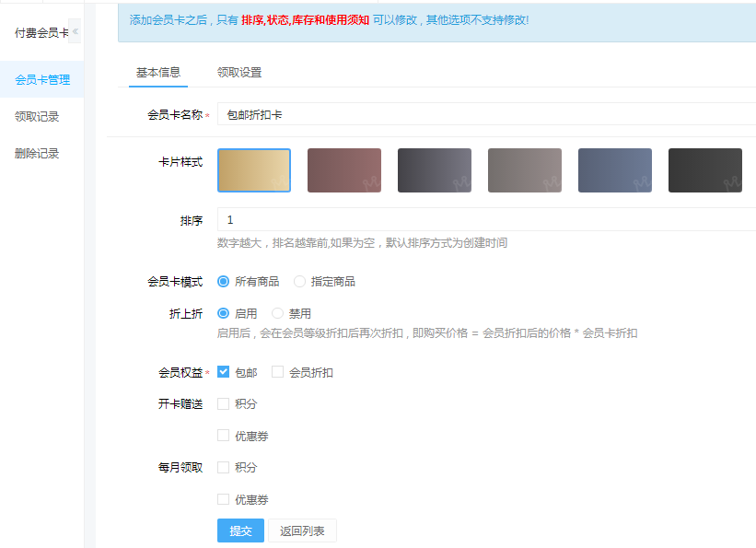Select the gold card style swatch
This screenshot has width=756, height=548.
point(254,170)
